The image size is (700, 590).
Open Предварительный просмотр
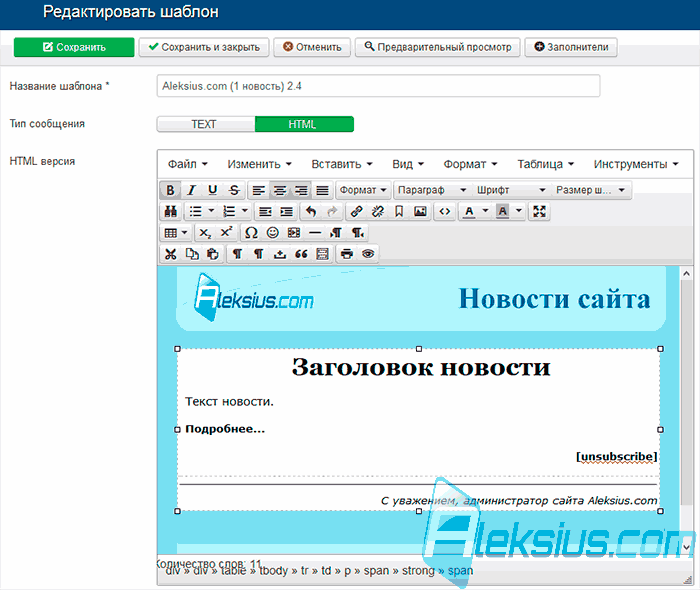pyautogui.click(x=438, y=47)
